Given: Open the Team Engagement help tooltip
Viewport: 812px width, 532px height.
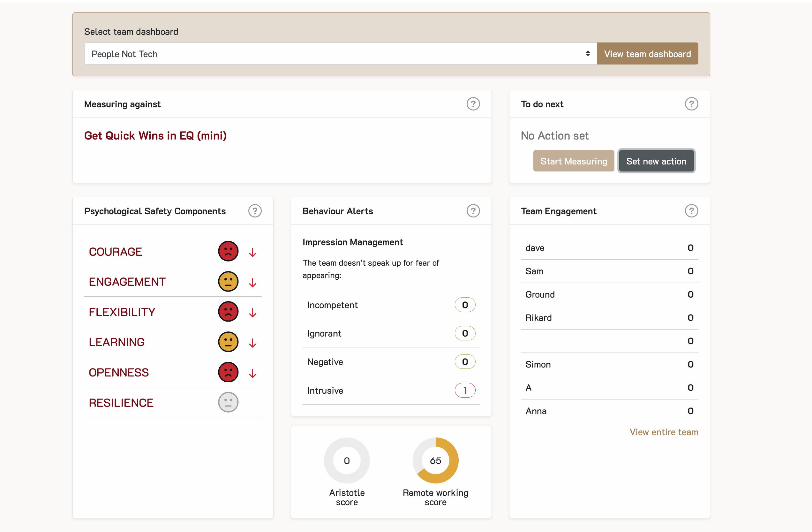Looking at the screenshot, I should (692, 210).
